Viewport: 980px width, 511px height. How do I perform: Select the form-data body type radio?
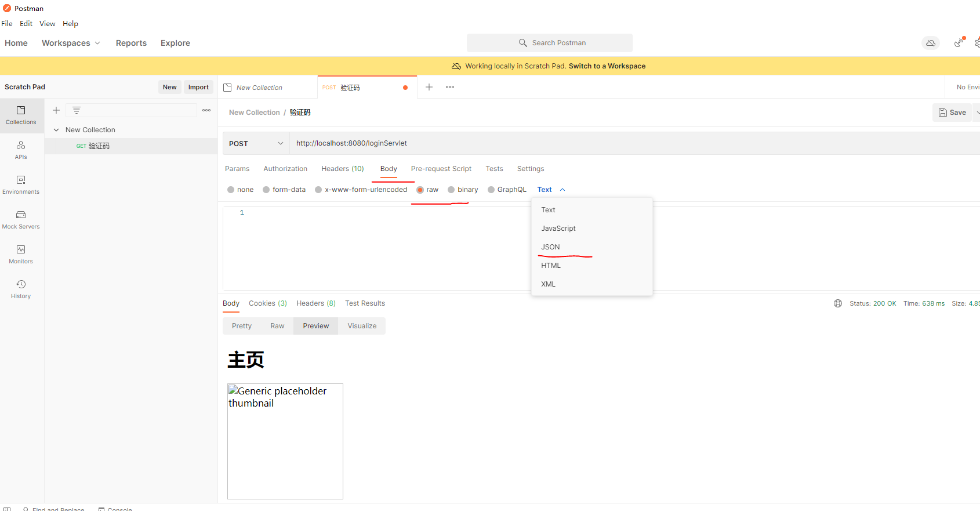coord(266,190)
